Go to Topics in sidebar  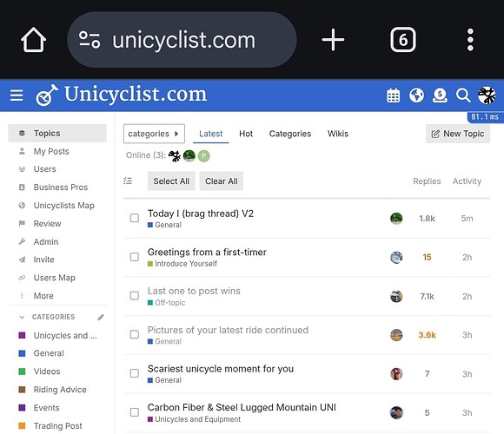pyautogui.click(x=57, y=133)
